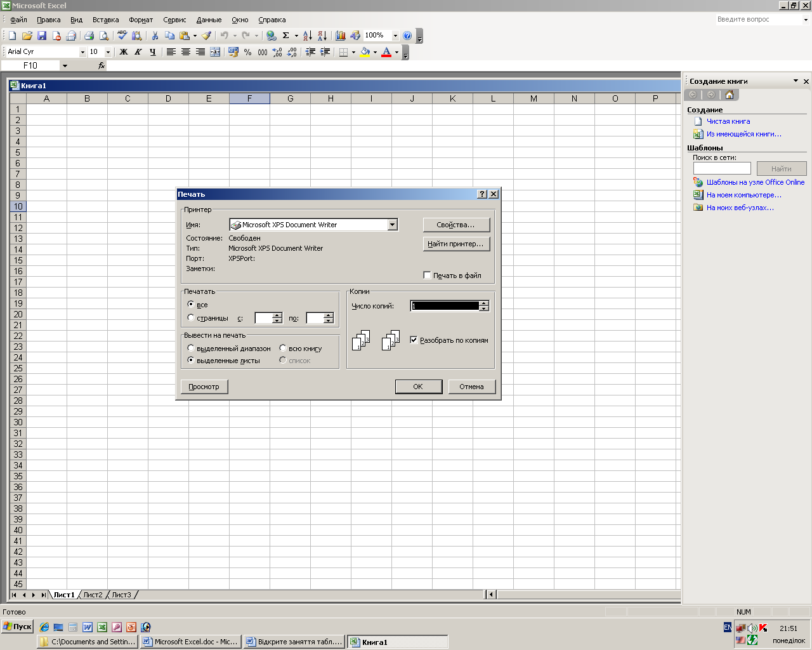Switch to the Лист2 sheet tab
The image size is (812, 650).
(93, 595)
